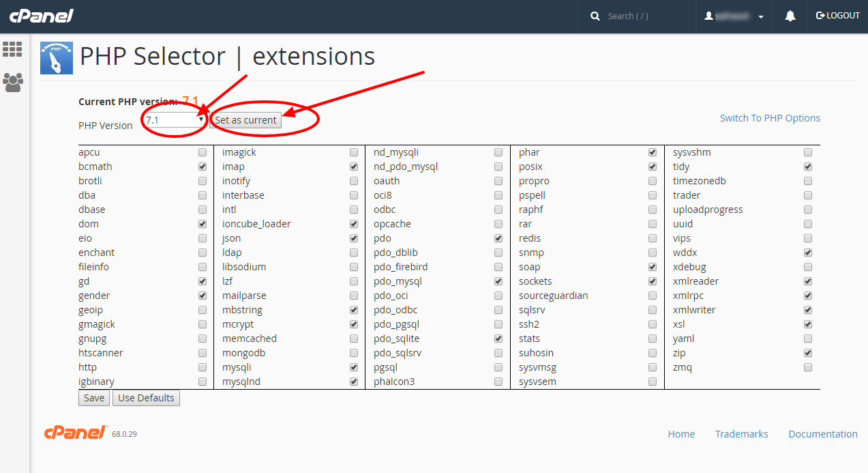Enable the pgsql extension
This screenshot has width=868, height=473.
498,367
